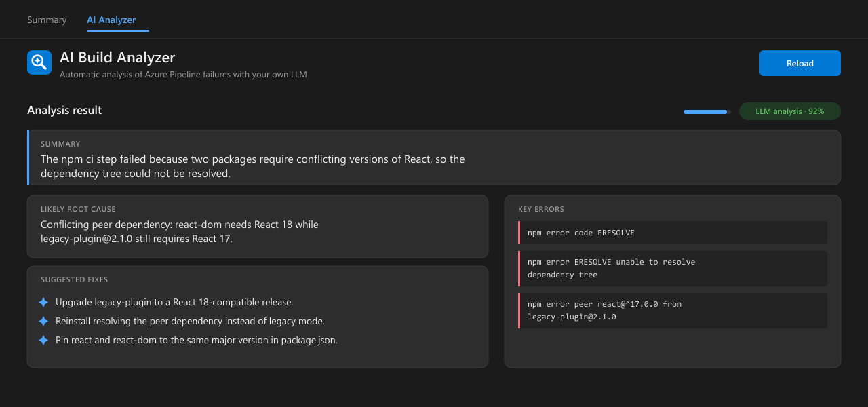
Task: Click the LIKELY ROOT CAUSE label
Action: point(78,209)
